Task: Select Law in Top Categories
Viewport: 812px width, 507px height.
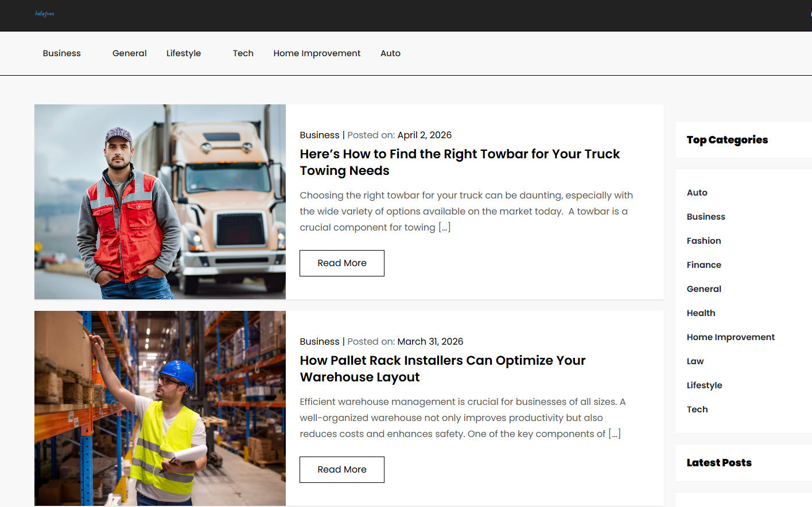Action: [x=695, y=361]
